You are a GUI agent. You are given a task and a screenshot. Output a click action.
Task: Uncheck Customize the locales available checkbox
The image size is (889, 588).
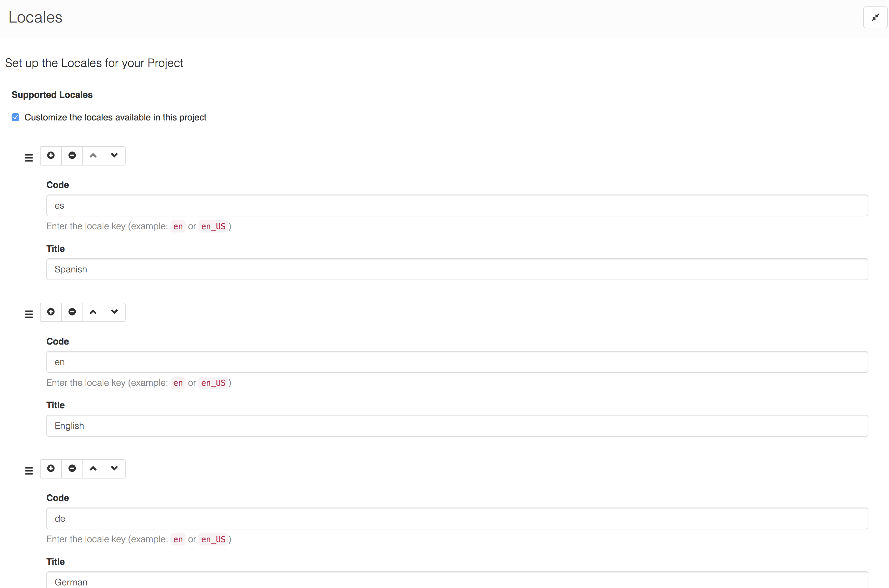pos(15,118)
